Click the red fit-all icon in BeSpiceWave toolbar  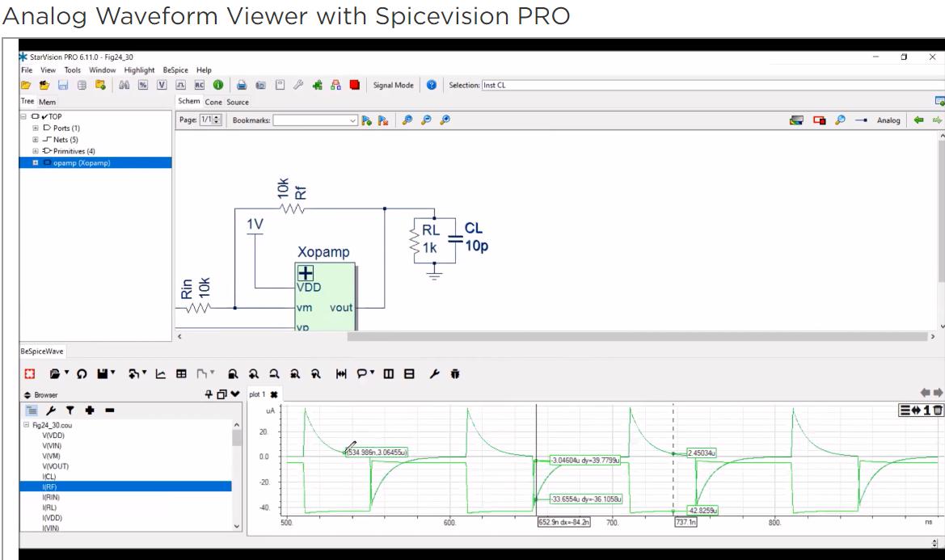[30, 374]
